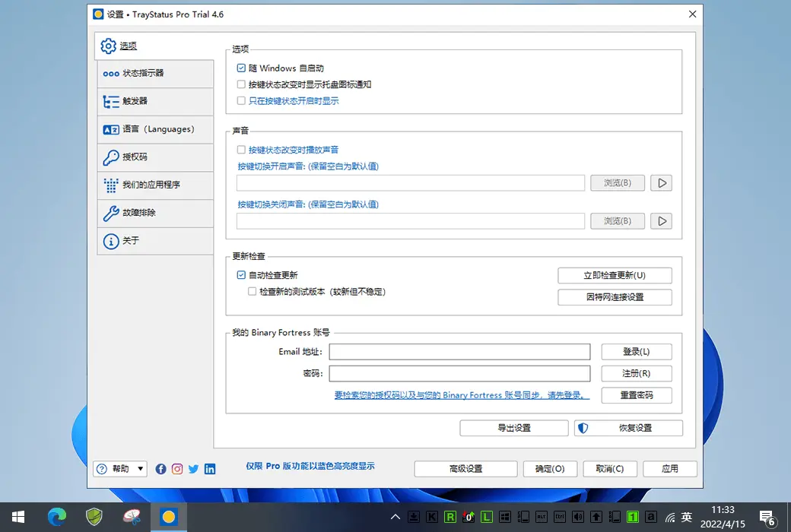Click the key-on sound file path field
This screenshot has width=791, height=532.
tap(411, 183)
